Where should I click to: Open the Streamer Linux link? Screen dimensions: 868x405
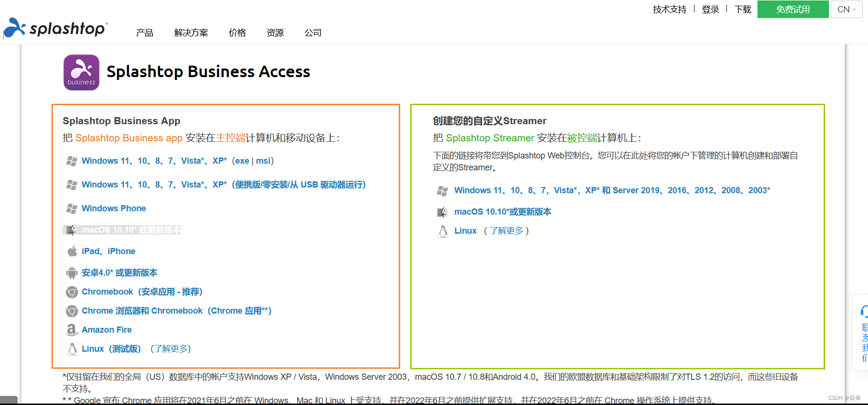tap(465, 231)
